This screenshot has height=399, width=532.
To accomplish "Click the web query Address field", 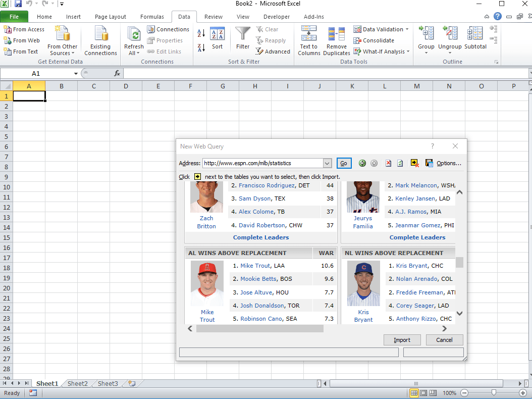I will (x=263, y=163).
